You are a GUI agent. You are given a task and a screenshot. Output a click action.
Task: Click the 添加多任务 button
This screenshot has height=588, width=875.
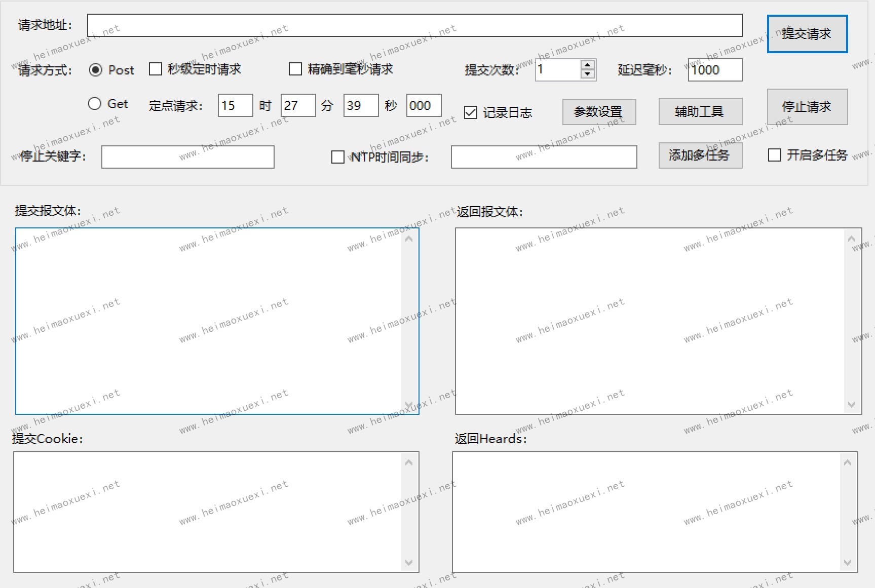point(700,155)
